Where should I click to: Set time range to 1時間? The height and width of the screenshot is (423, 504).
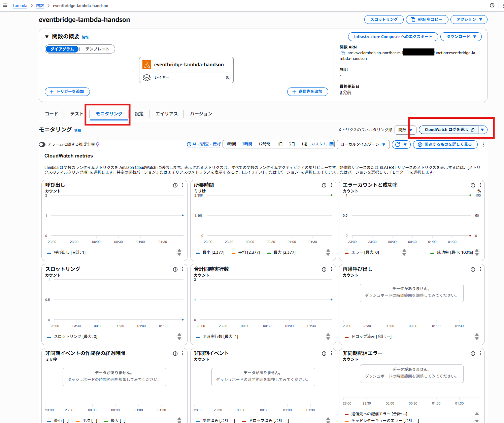pyautogui.click(x=231, y=144)
